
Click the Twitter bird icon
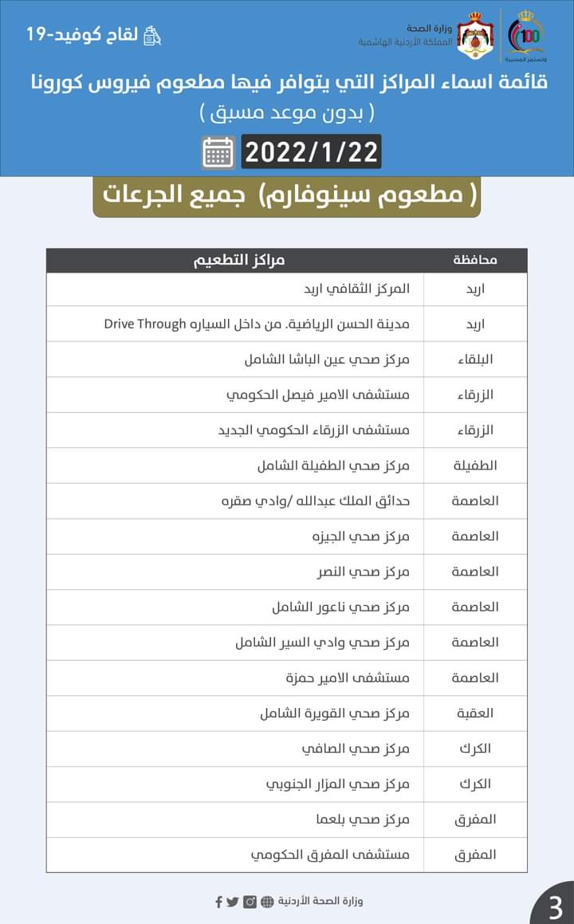[232, 902]
